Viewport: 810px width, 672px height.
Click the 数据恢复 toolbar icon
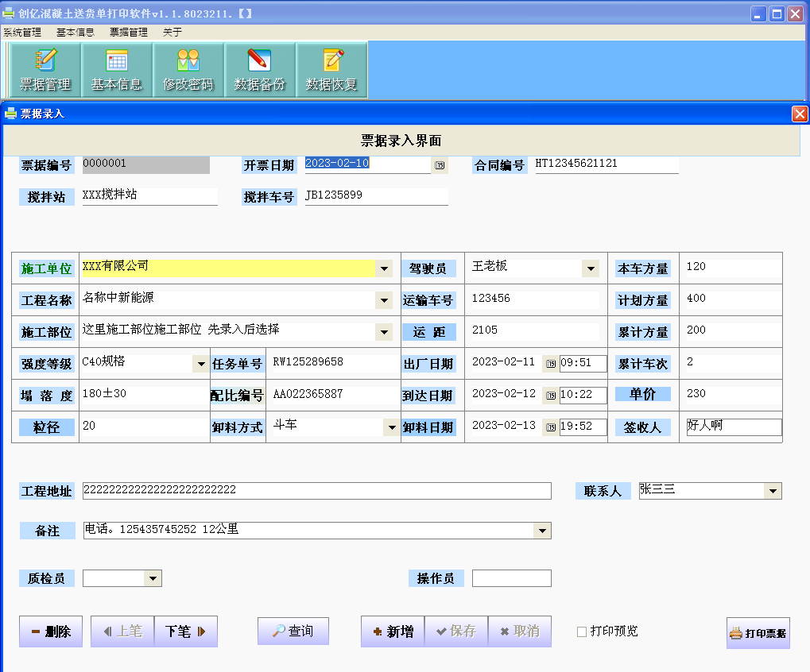pyautogui.click(x=331, y=70)
